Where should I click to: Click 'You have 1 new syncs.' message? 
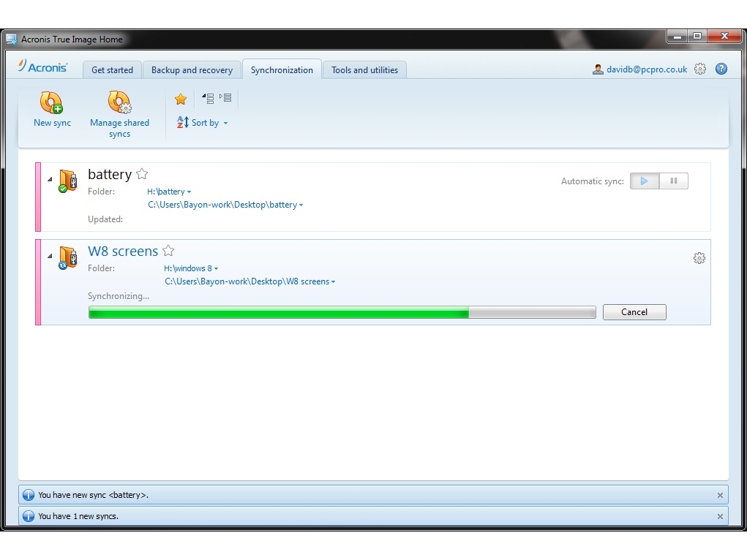78,516
